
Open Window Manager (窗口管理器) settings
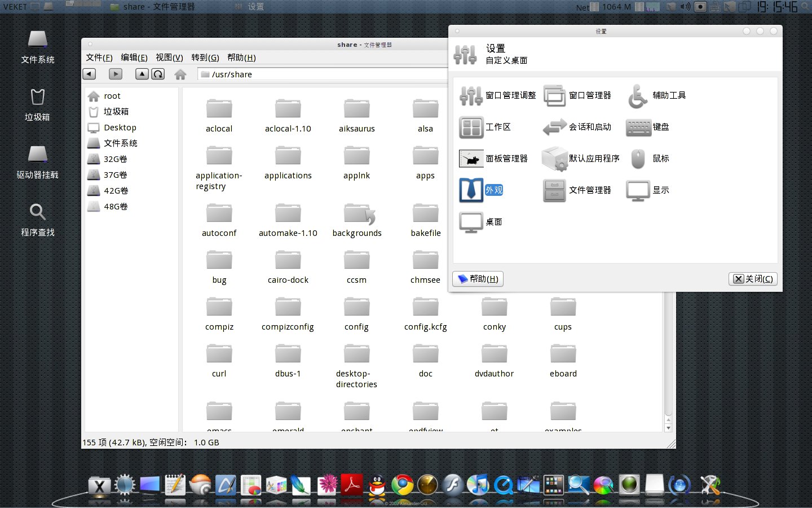[577, 95]
